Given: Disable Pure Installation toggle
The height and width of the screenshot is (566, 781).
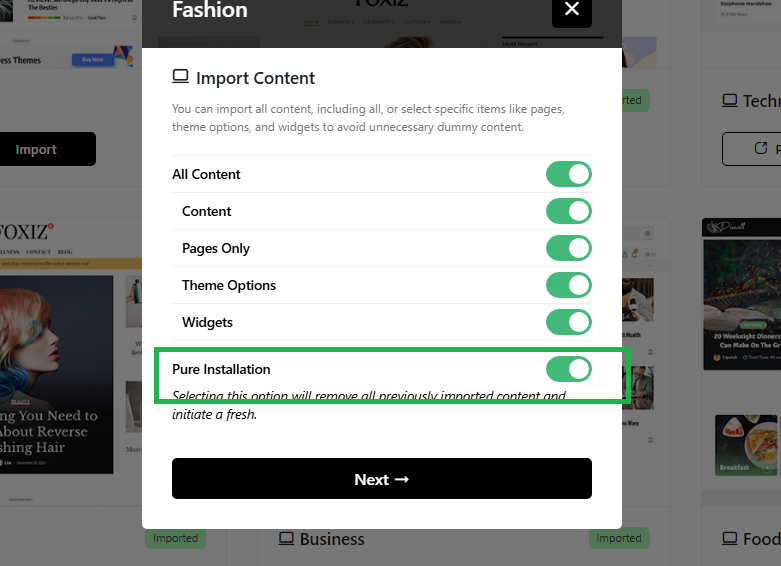Looking at the screenshot, I should (x=568, y=369).
